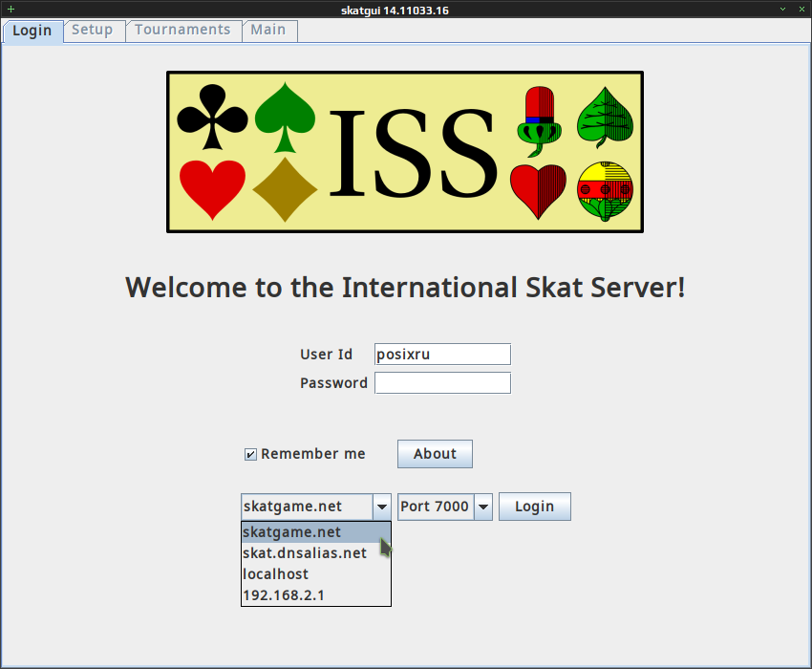Choose skat.dnsalias.net from the server list

(x=316, y=553)
